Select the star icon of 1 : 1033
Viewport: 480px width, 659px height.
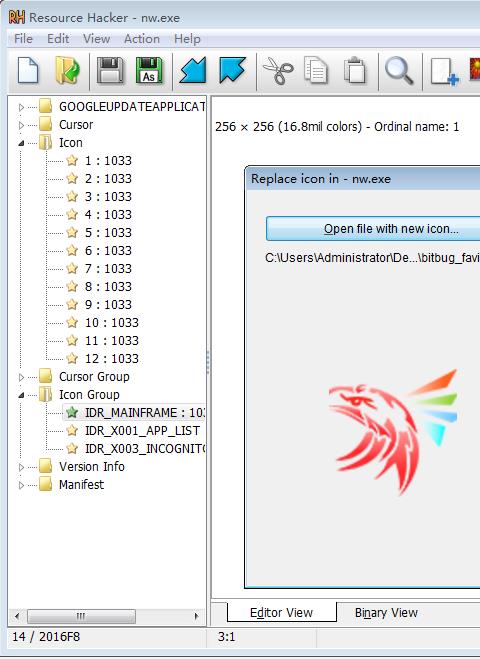click(x=72, y=161)
